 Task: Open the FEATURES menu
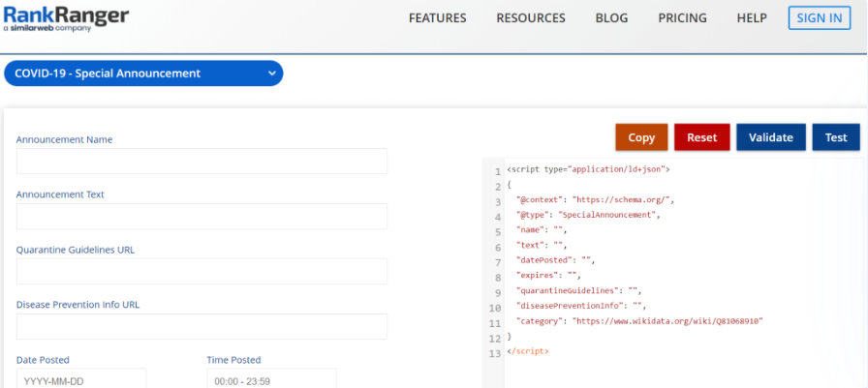click(437, 18)
